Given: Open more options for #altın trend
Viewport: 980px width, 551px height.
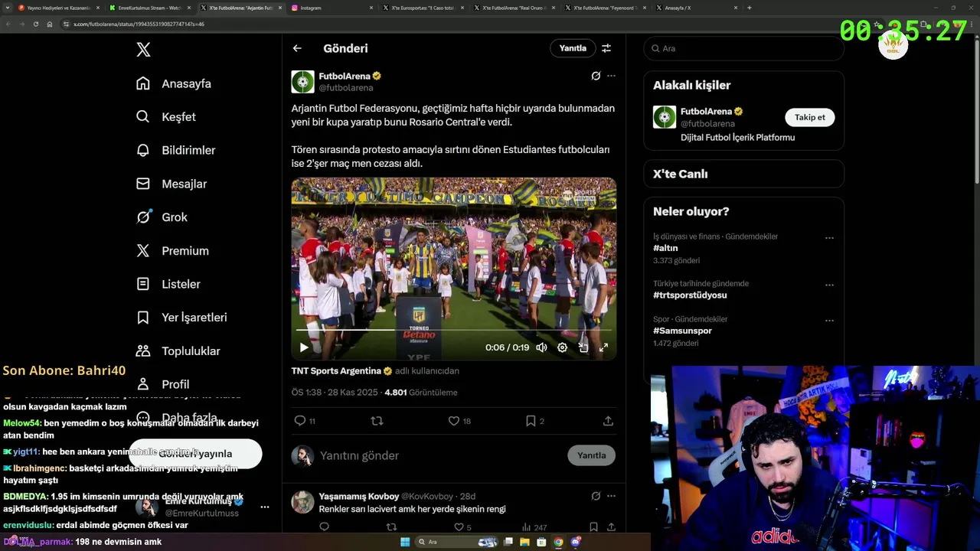Looking at the screenshot, I should pyautogui.click(x=829, y=238).
